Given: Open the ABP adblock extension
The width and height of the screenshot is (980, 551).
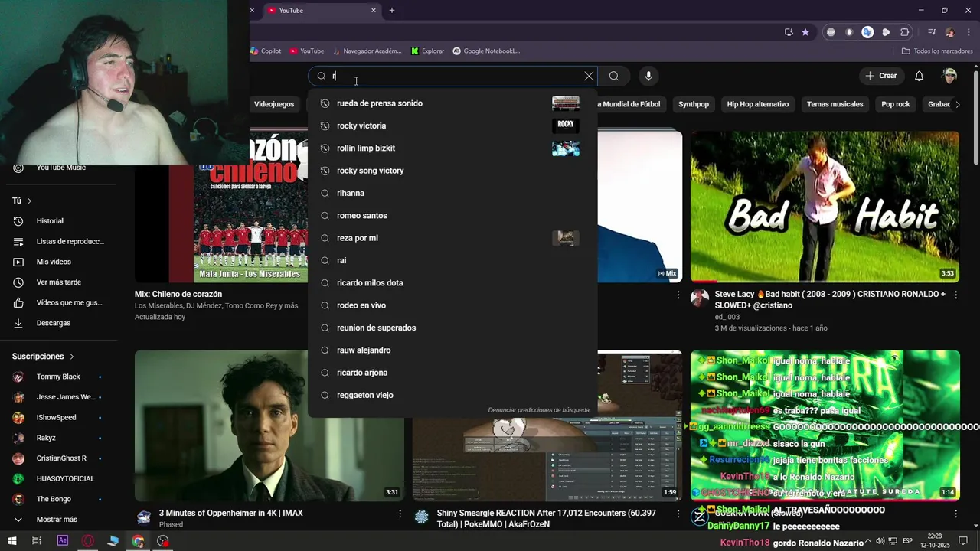Looking at the screenshot, I should click(831, 32).
